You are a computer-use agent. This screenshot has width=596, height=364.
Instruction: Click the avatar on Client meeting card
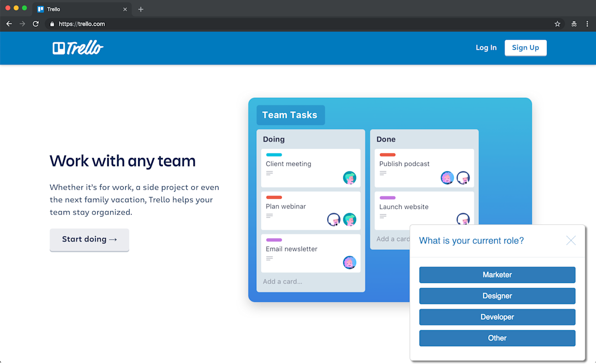point(350,177)
